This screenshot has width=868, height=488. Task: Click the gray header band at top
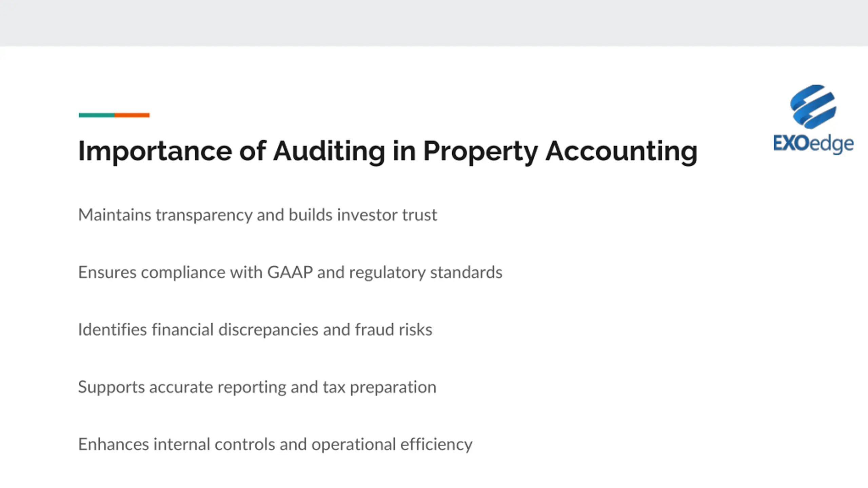434,23
